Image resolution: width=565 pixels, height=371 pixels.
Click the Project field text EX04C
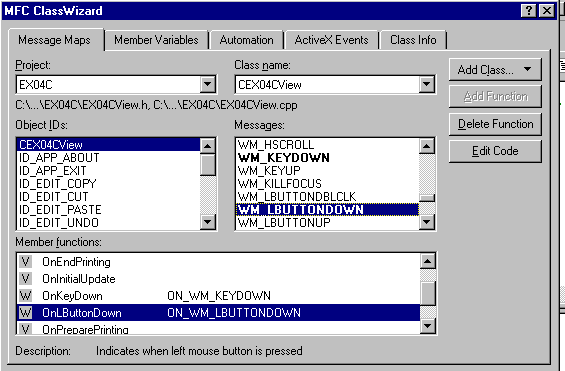coord(35,85)
